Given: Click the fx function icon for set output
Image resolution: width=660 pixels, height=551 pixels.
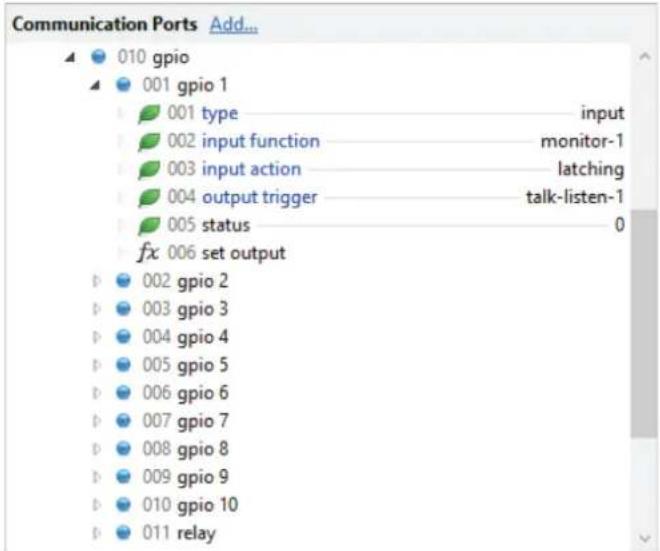Looking at the screenshot, I should [148, 253].
